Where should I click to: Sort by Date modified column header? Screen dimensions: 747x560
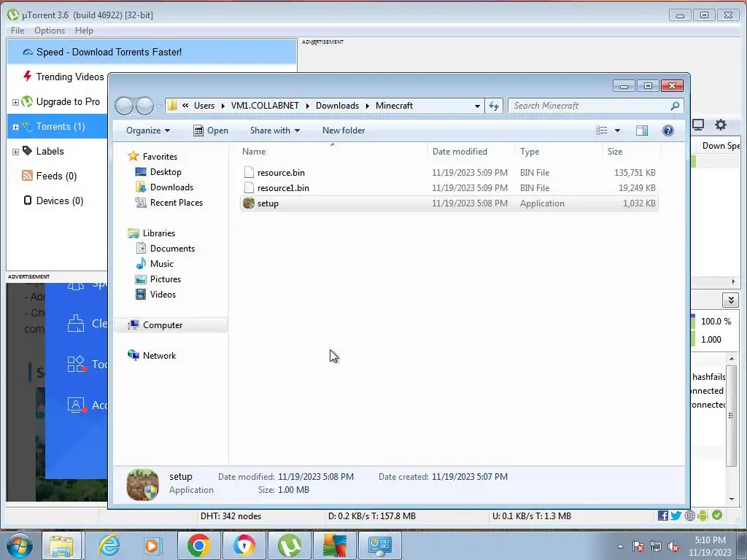460,152
